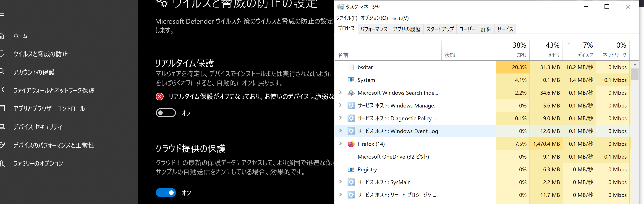Click the 1,470.4 MB memory value for Firefox

click(x=546, y=144)
